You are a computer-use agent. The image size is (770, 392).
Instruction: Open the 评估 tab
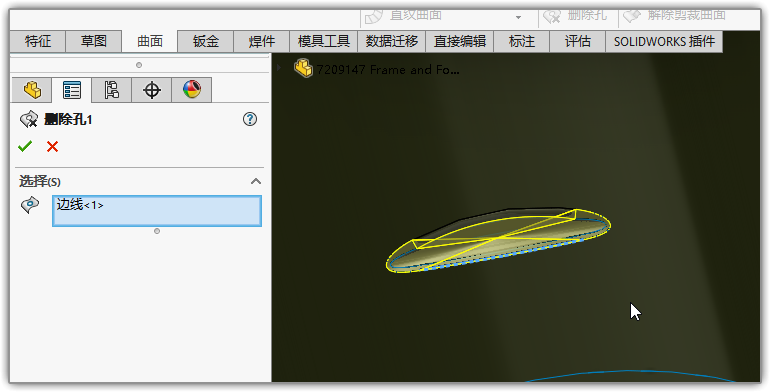pos(578,41)
